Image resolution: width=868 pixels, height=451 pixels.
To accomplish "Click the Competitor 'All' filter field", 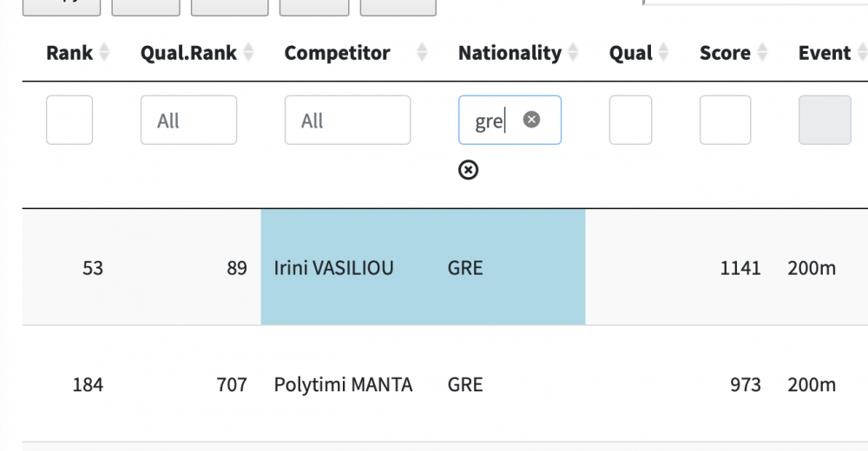I will (347, 121).
